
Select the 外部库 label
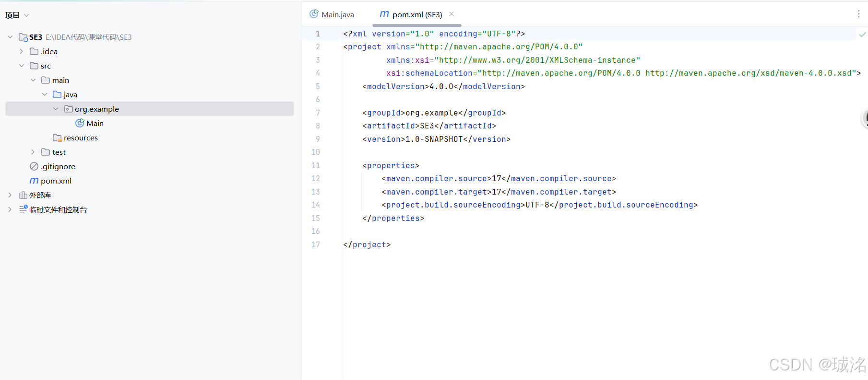[x=40, y=195]
